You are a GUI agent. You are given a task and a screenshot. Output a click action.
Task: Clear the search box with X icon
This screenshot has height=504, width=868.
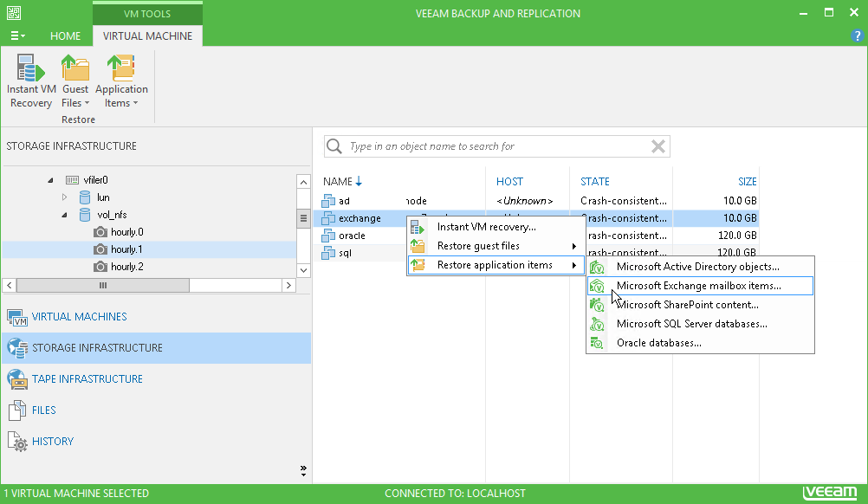click(x=658, y=146)
